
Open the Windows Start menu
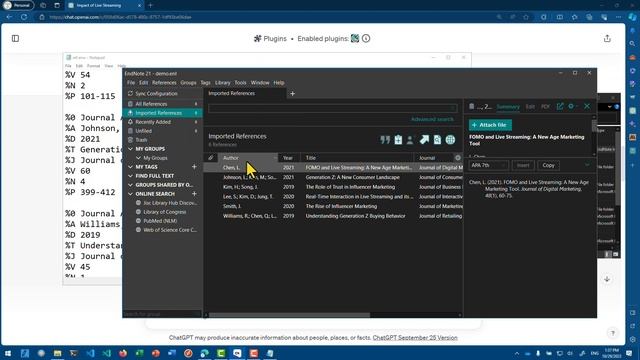8,353
